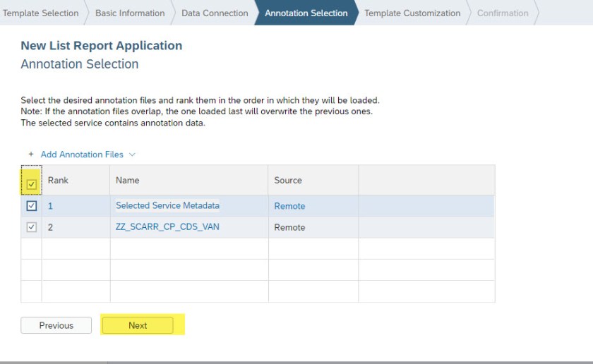Toggle the select-all checkbox in table header

coord(32,185)
